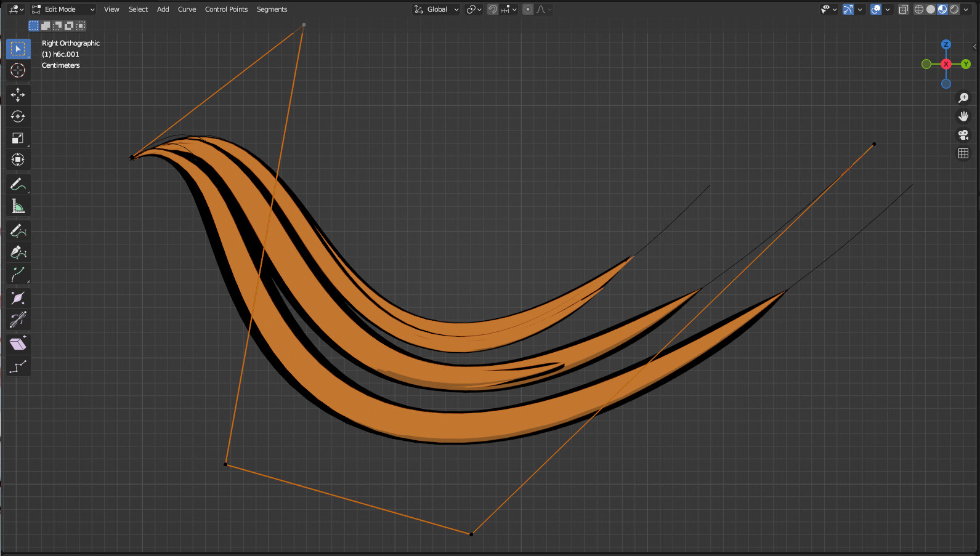Click the red X axis gizmo center
This screenshot has width=980, height=556.
click(946, 64)
